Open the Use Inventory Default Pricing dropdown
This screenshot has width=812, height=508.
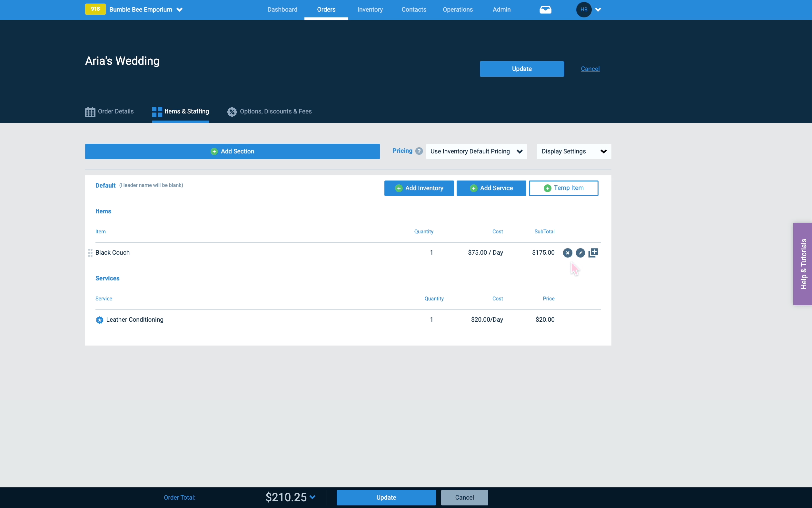click(x=476, y=151)
